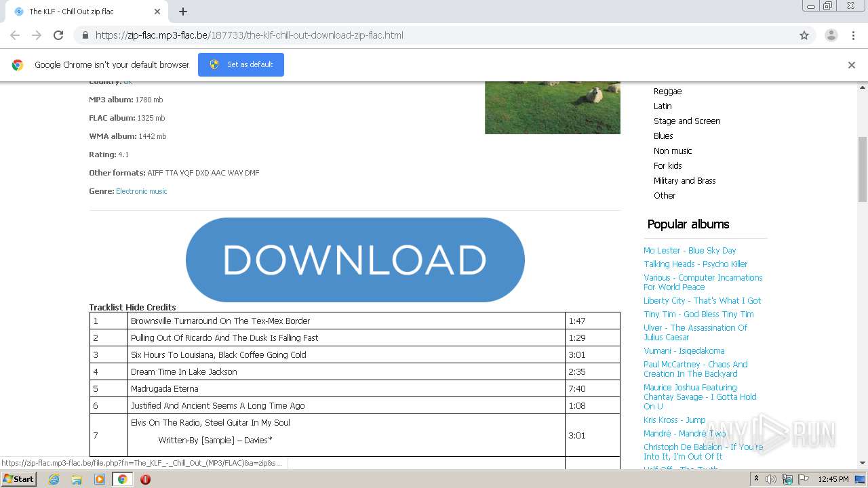The height and width of the screenshot is (488, 868).
Task: Open a new browser tab
Action: (183, 12)
